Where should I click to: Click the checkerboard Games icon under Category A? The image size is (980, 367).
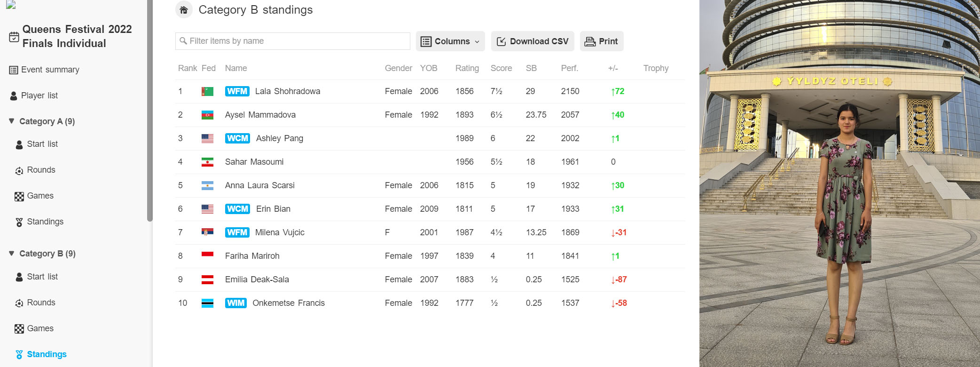pyautogui.click(x=19, y=196)
